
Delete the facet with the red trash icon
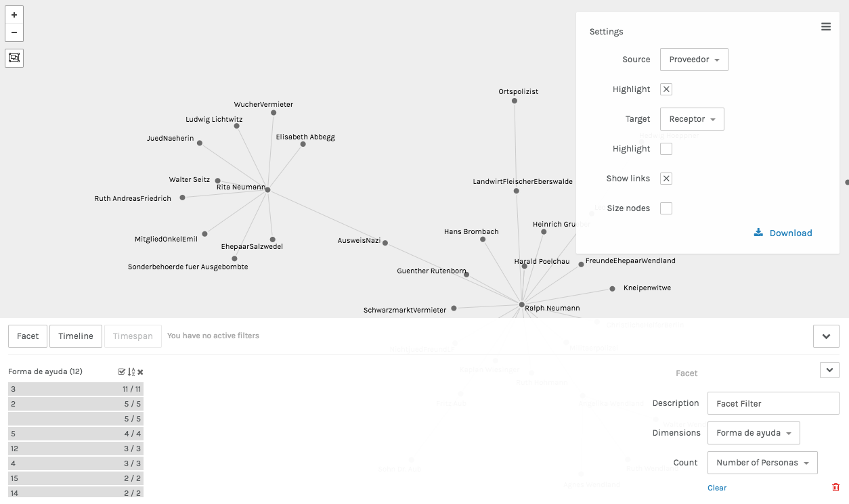pyautogui.click(x=835, y=487)
